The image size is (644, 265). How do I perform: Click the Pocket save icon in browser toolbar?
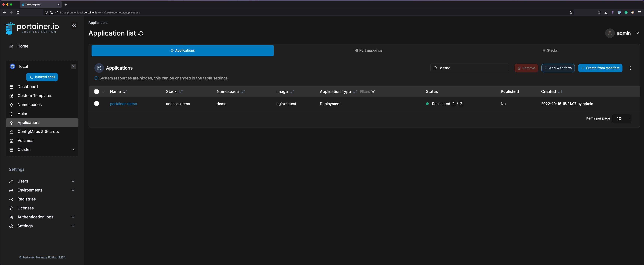pyautogui.click(x=599, y=13)
